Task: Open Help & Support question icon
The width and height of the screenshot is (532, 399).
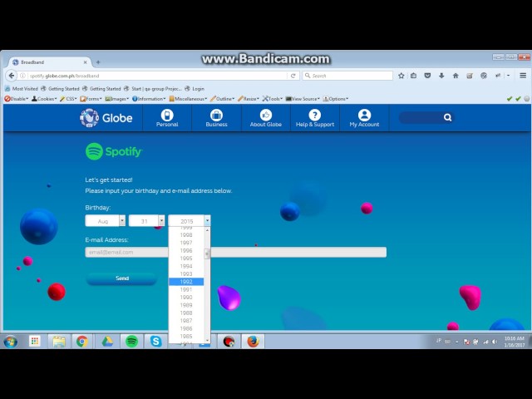Action: coord(315,118)
